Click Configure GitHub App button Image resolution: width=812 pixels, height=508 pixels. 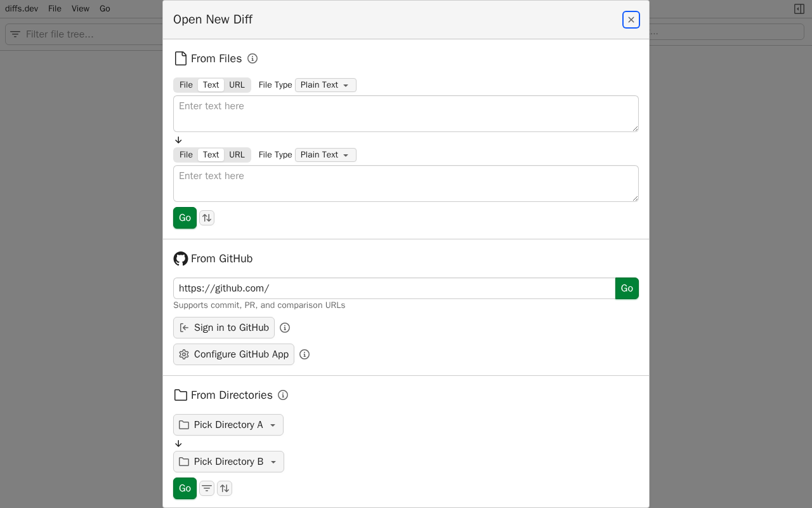[x=233, y=354]
